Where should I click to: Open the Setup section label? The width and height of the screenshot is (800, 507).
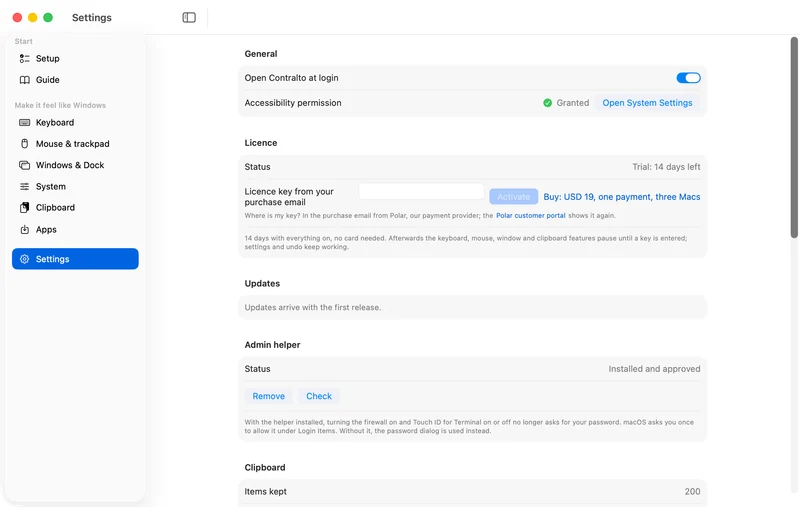(x=47, y=59)
